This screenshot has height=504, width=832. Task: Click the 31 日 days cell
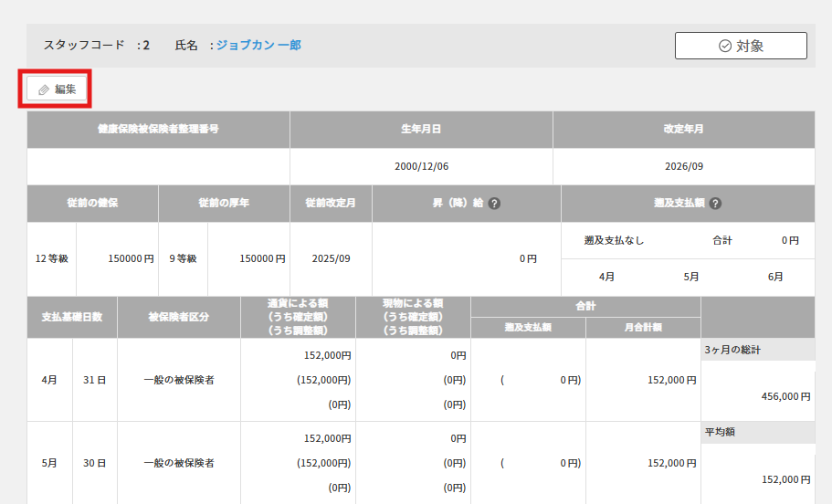(94, 380)
